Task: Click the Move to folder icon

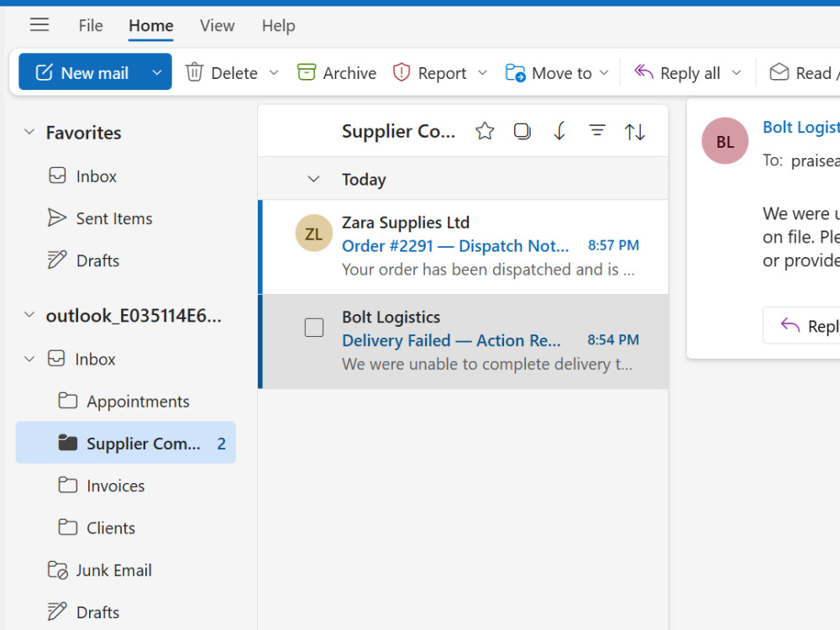Action: click(x=516, y=72)
